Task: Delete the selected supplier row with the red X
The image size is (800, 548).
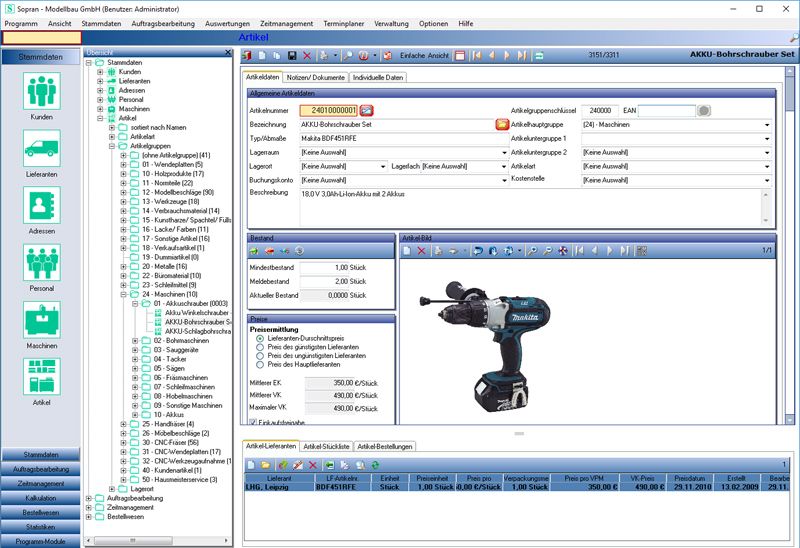Action: coord(313,465)
